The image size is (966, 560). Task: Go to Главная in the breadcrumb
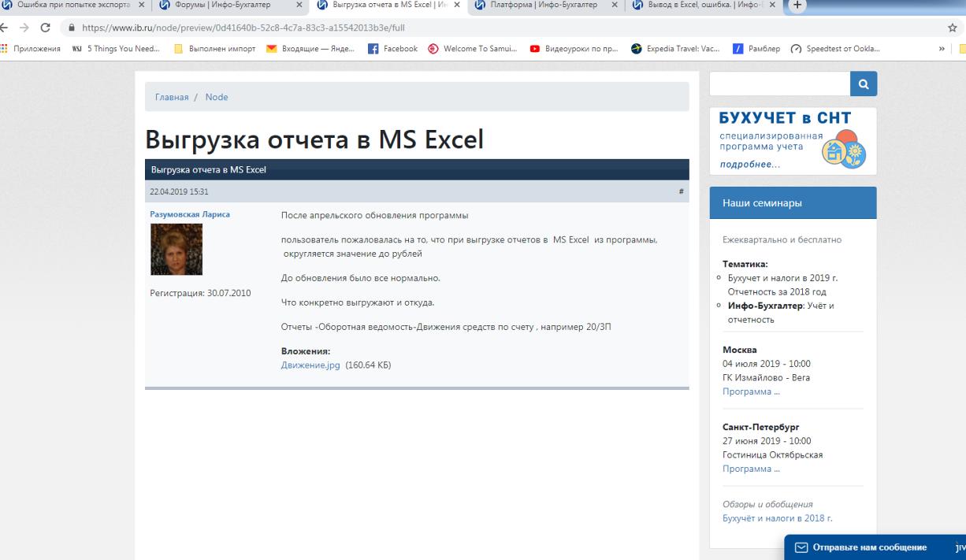pyautogui.click(x=172, y=97)
